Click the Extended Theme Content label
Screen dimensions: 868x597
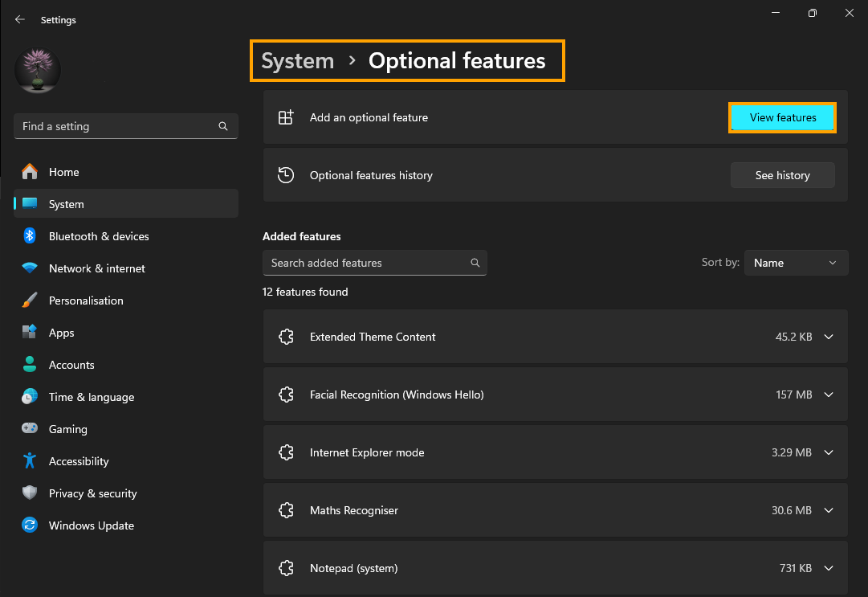coord(373,337)
